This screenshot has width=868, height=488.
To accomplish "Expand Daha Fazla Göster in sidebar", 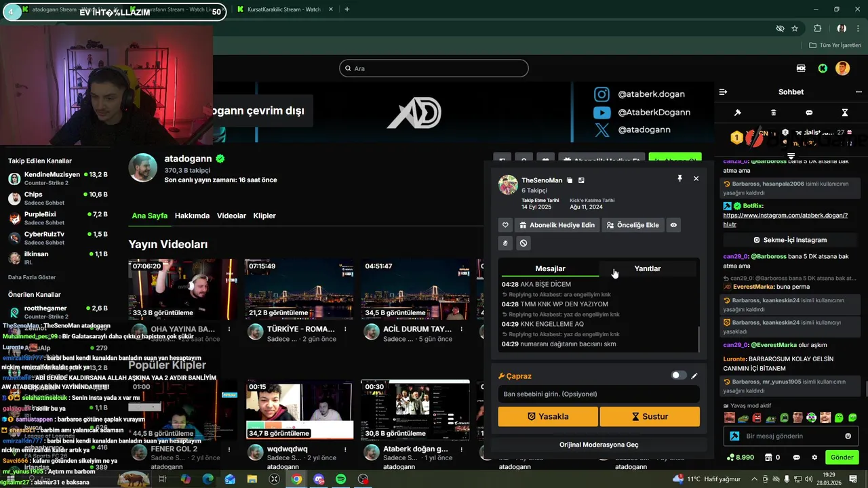I will [32, 277].
